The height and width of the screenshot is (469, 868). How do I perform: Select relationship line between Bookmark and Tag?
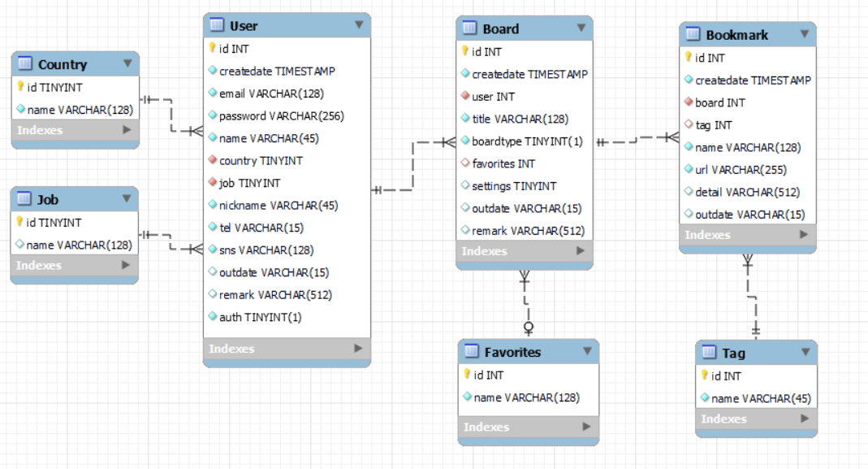752,297
